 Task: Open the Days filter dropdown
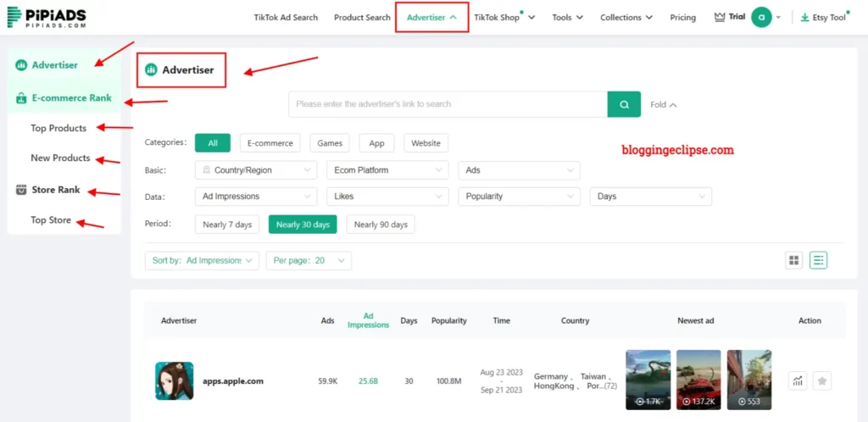coord(651,197)
